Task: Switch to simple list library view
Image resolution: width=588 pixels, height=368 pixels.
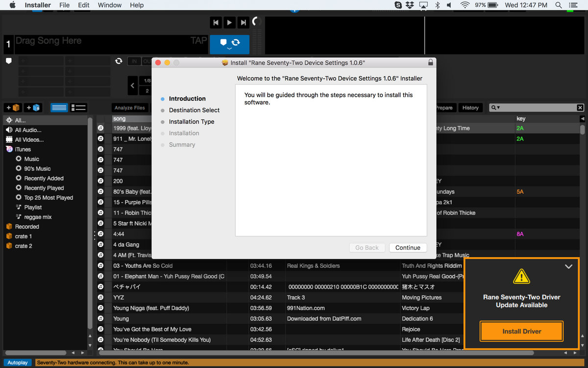Action: (59, 107)
